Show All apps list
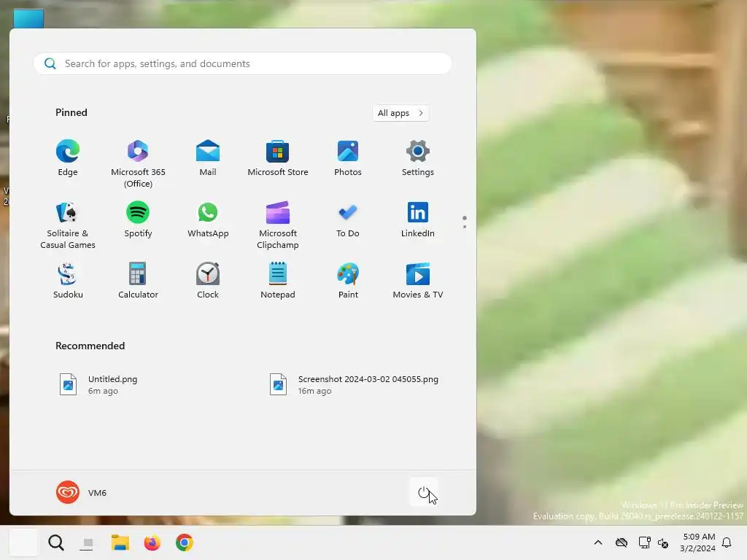This screenshot has width=747, height=560. [x=400, y=113]
